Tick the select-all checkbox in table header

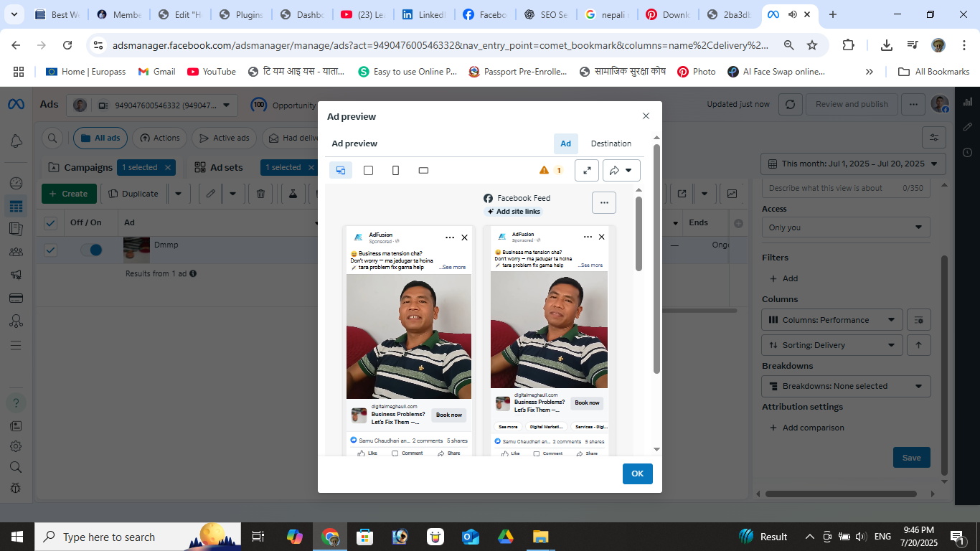50,223
